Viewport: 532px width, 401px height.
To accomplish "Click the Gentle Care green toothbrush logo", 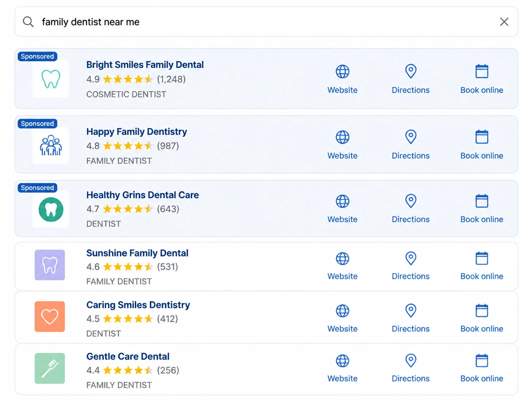I will [50, 368].
